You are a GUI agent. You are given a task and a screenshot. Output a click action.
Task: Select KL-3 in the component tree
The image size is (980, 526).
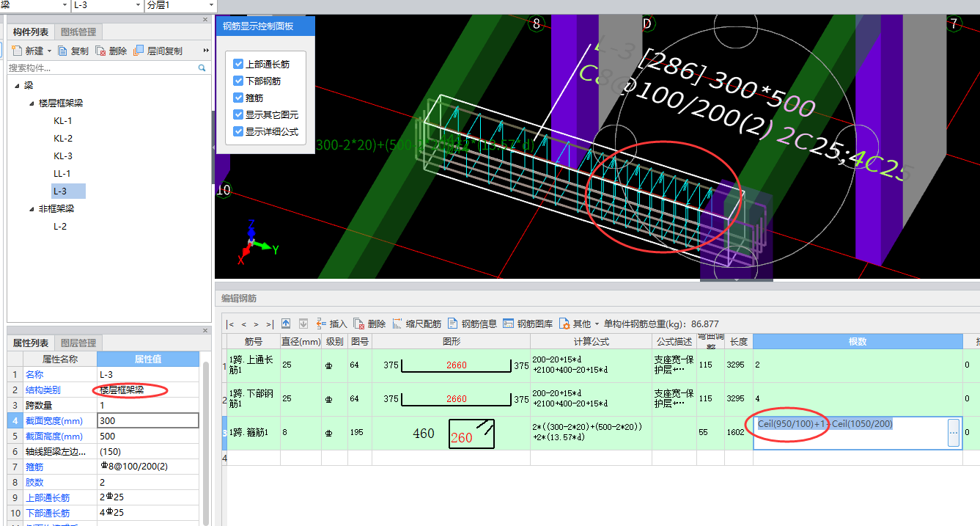(63, 156)
